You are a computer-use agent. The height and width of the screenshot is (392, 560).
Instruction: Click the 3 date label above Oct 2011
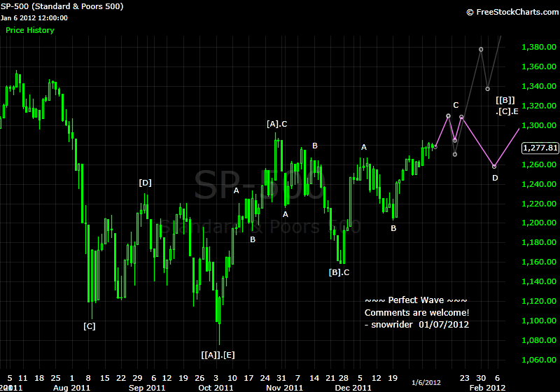[216, 378]
